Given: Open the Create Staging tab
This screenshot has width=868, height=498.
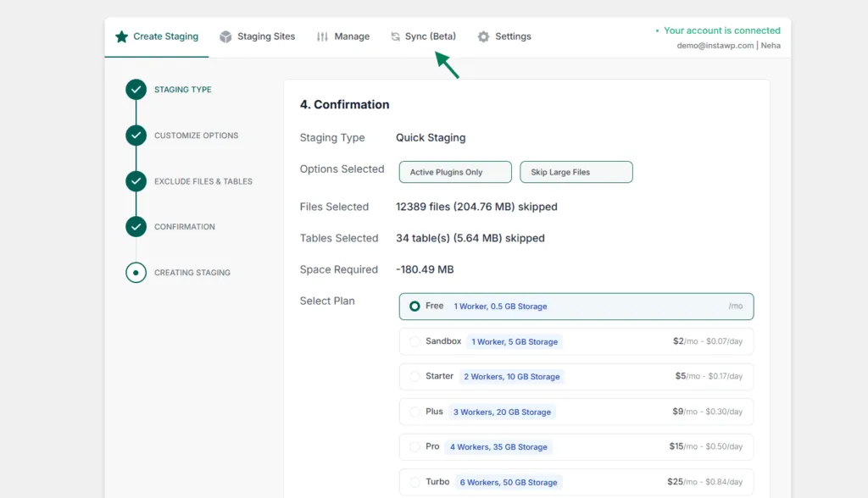Looking at the screenshot, I should click(x=157, y=36).
